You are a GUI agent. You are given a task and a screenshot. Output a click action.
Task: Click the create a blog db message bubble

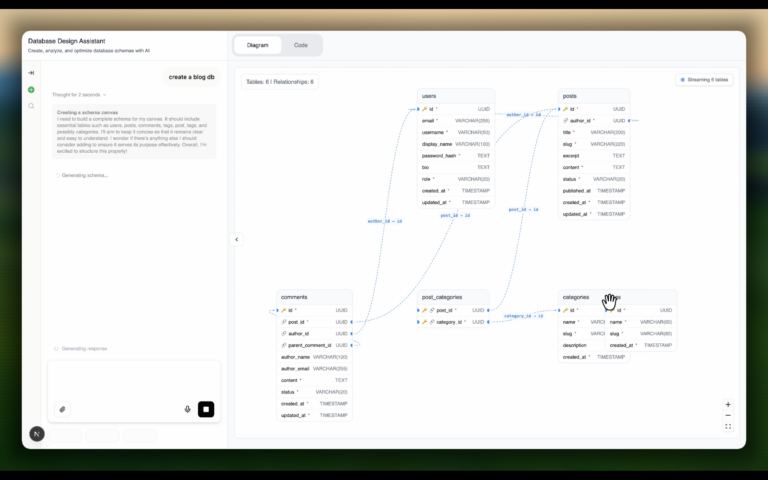(x=192, y=77)
